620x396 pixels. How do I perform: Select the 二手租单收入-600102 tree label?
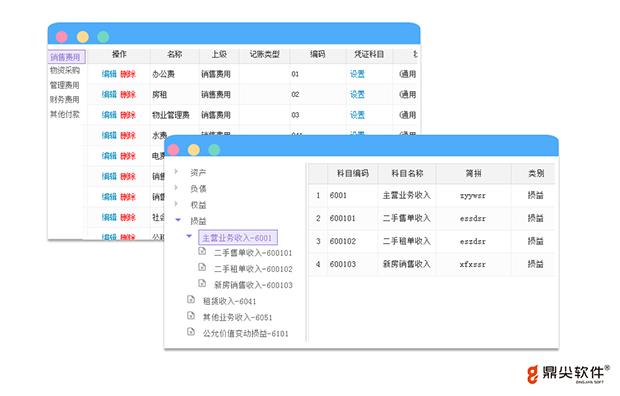point(253,269)
